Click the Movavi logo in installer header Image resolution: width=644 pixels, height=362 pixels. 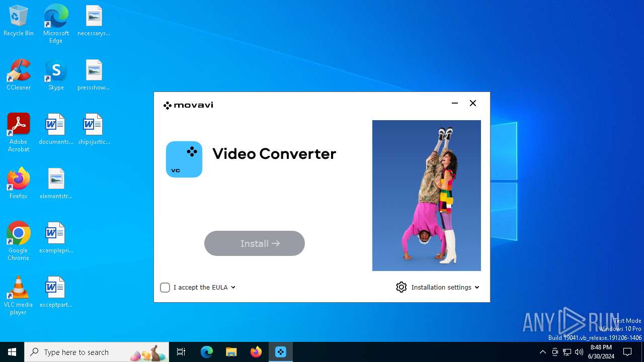click(188, 105)
